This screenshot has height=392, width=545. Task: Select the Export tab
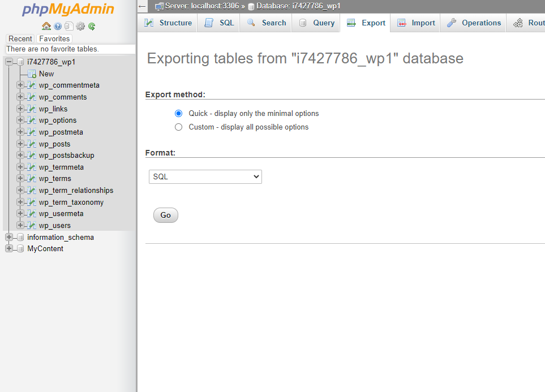point(365,23)
